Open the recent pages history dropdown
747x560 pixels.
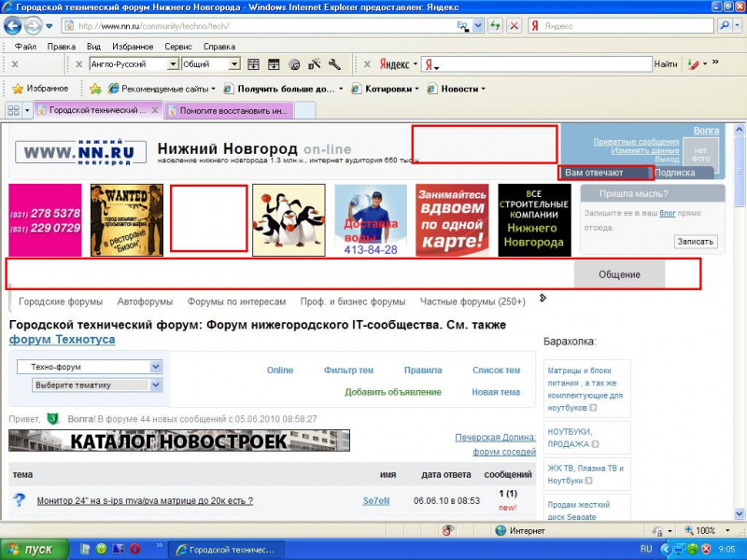[x=49, y=26]
